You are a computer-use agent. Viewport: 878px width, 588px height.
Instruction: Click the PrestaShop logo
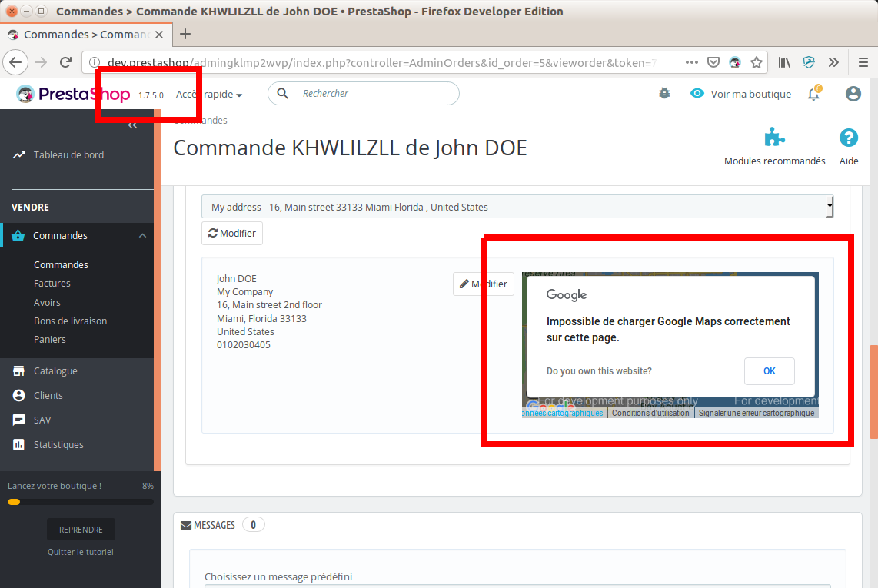73,94
